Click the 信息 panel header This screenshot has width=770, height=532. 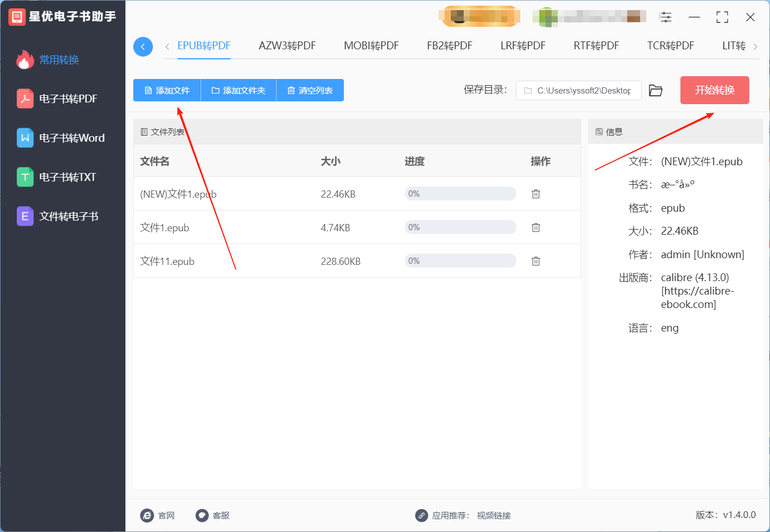(675, 132)
